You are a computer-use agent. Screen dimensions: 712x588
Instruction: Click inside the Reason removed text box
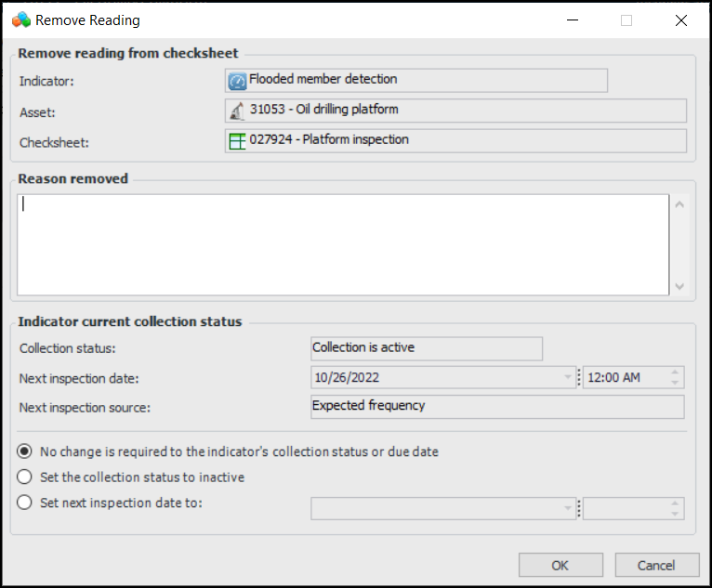click(343, 244)
